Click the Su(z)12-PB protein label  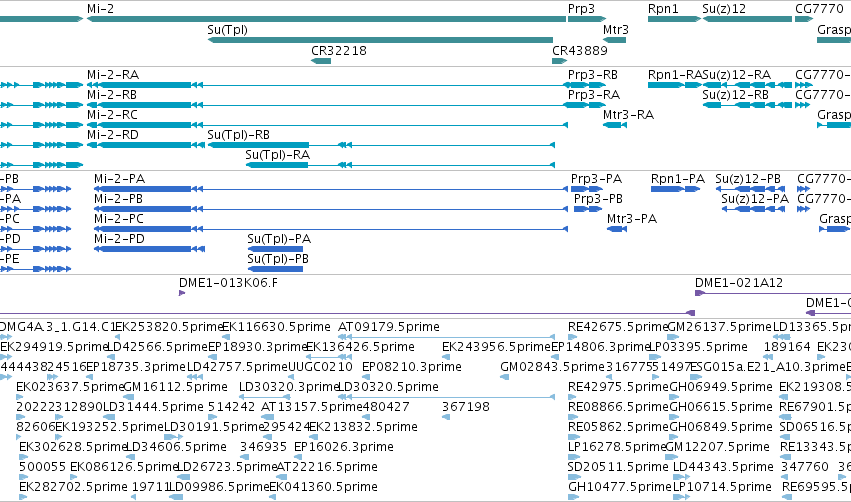pos(748,179)
